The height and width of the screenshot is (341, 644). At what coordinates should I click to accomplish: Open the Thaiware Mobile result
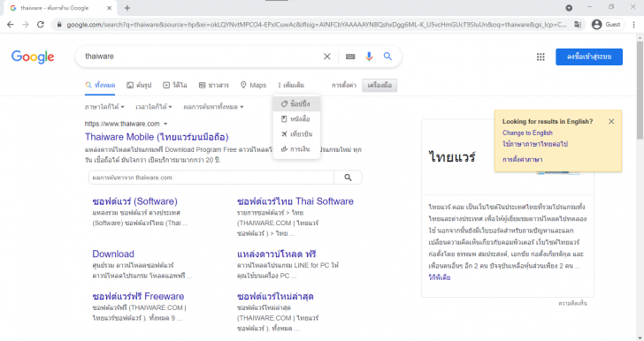(x=157, y=137)
